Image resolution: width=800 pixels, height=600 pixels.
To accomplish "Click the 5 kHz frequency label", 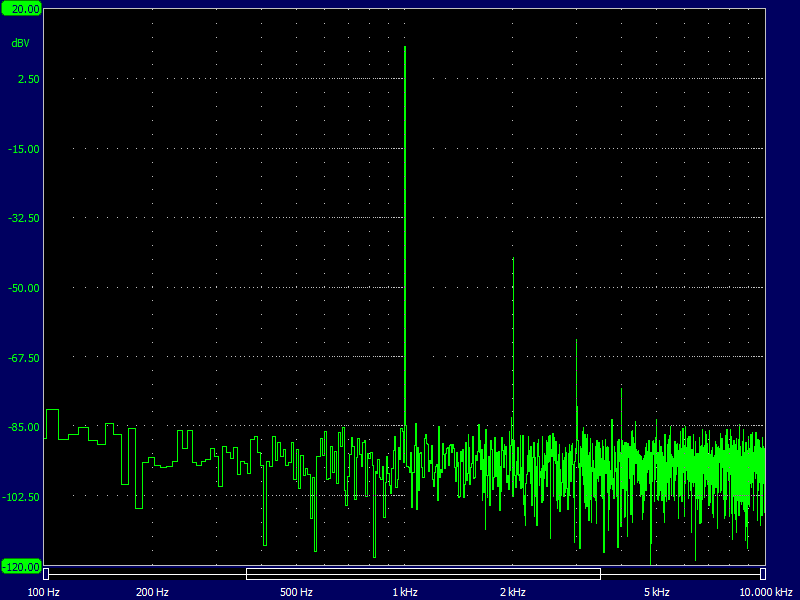I will [x=657, y=592].
